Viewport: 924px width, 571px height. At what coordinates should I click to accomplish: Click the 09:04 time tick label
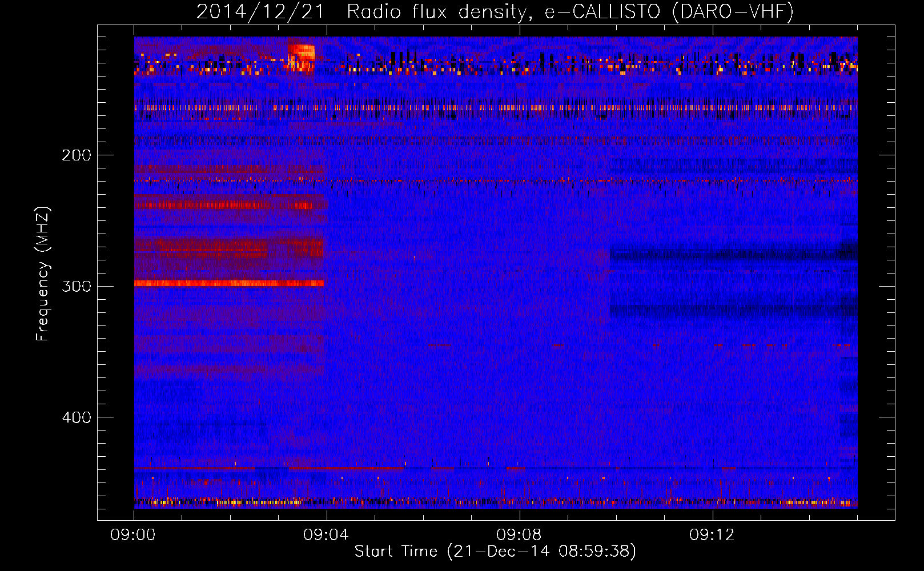coord(326,535)
